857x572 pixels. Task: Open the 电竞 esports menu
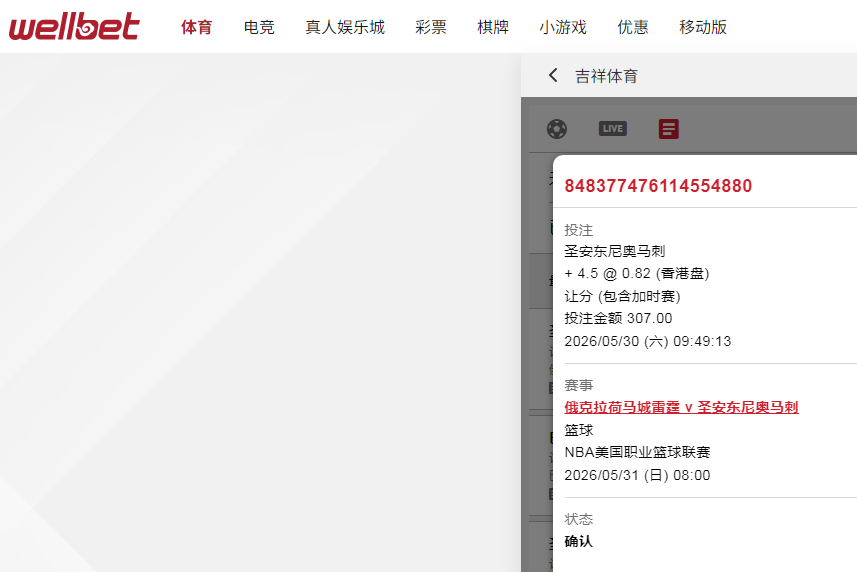click(259, 27)
